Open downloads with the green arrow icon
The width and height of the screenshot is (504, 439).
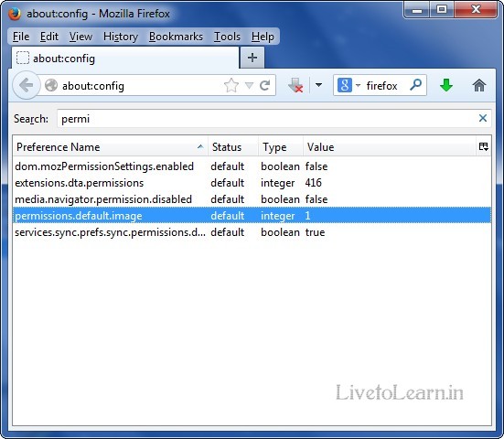click(446, 85)
